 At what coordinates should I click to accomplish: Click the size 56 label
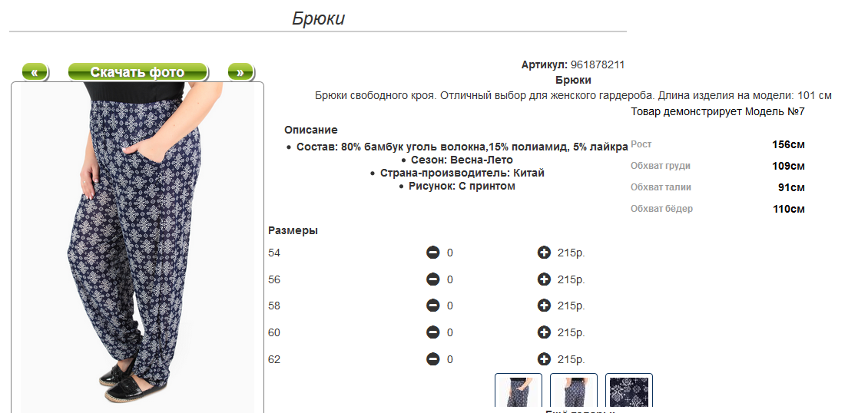coord(274,279)
